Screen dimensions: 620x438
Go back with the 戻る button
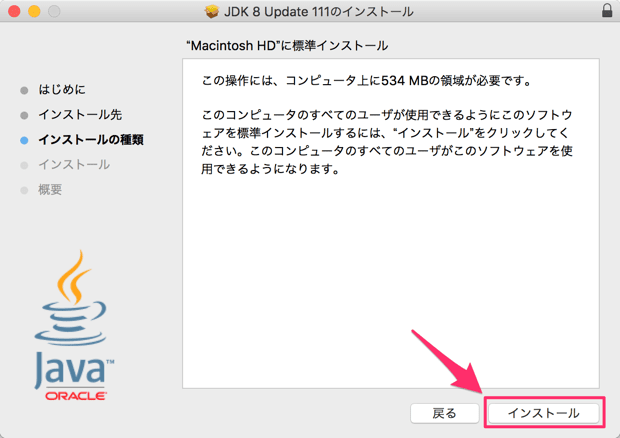[x=444, y=413]
